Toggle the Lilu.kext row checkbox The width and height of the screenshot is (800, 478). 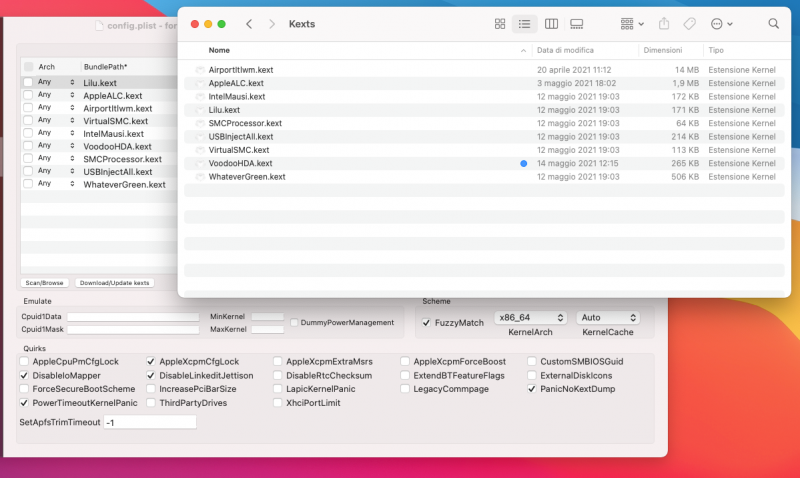[x=28, y=82]
